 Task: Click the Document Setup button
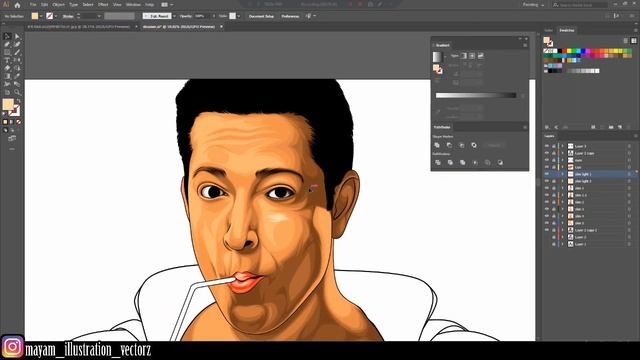261,16
